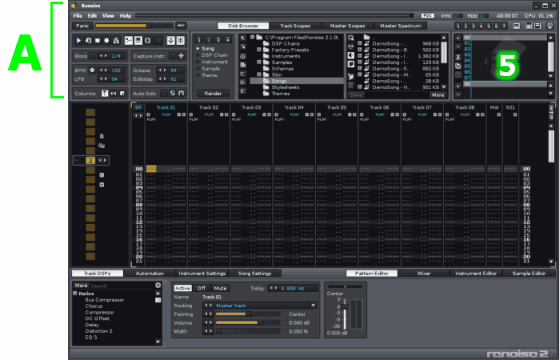The image size is (560, 360).
Task: Toggle the Block loop checkbox
Action: coord(92,56)
